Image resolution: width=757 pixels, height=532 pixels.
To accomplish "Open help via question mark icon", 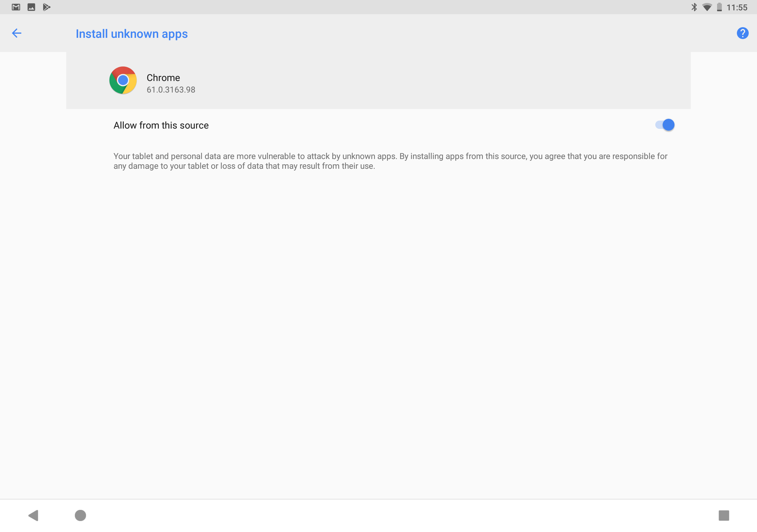I will (x=742, y=33).
